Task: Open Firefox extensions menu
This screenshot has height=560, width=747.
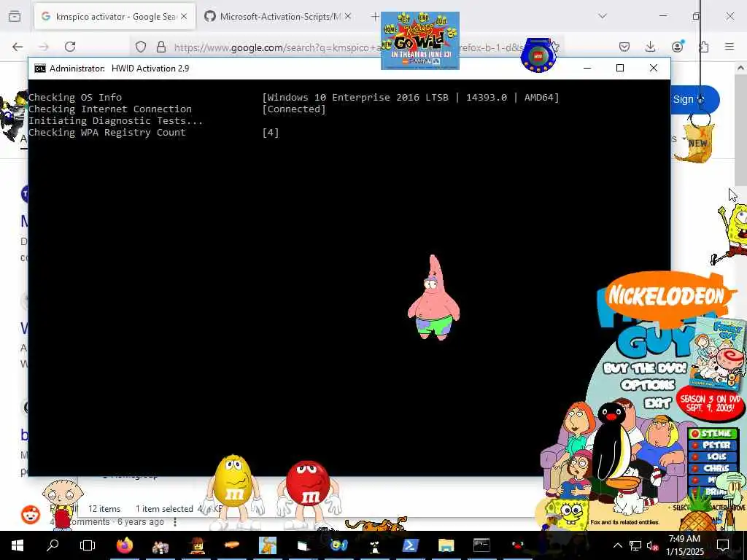Action: click(x=704, y=47)
